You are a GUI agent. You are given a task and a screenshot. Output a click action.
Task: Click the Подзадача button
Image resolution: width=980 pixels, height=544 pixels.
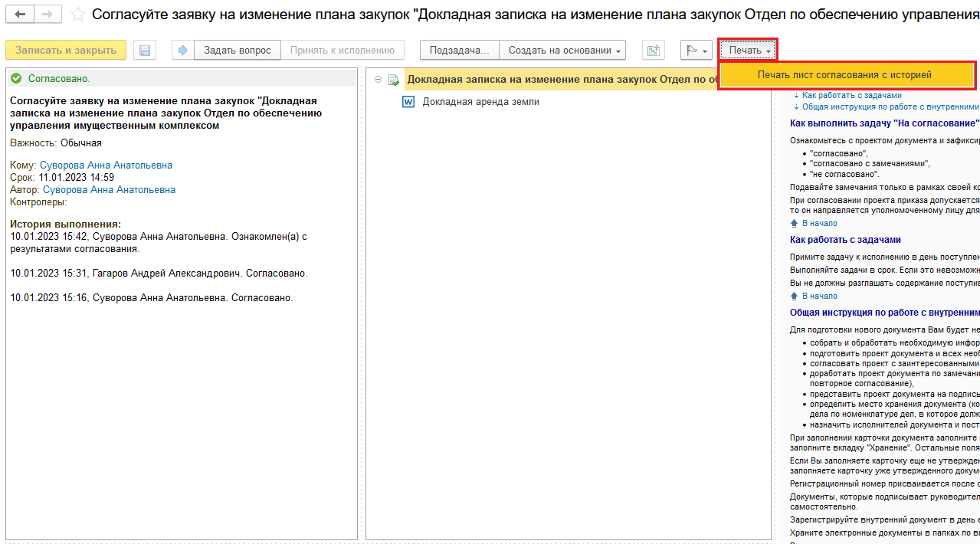(459, 51)
